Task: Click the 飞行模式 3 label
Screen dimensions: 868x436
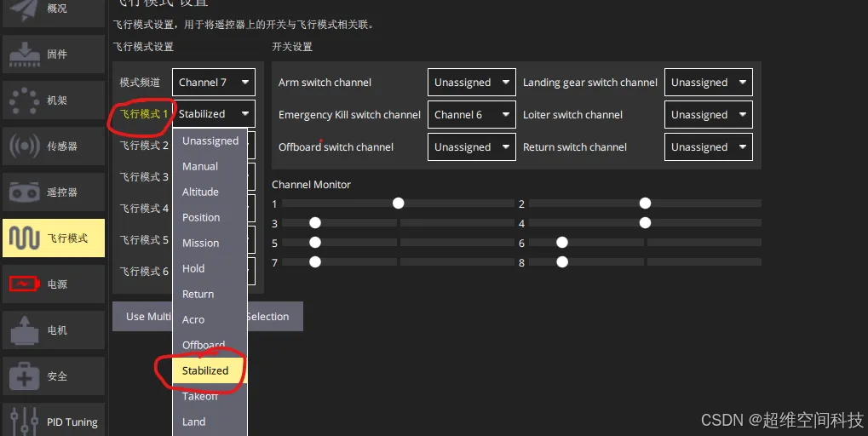Action: pos(143,176)
